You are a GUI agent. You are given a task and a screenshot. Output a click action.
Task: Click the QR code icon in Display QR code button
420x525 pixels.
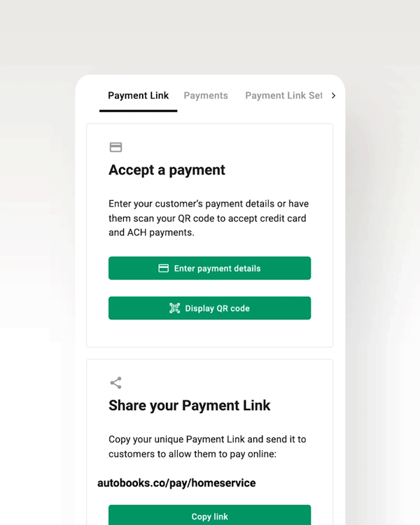pyautogui.click(x=174, y=308)
